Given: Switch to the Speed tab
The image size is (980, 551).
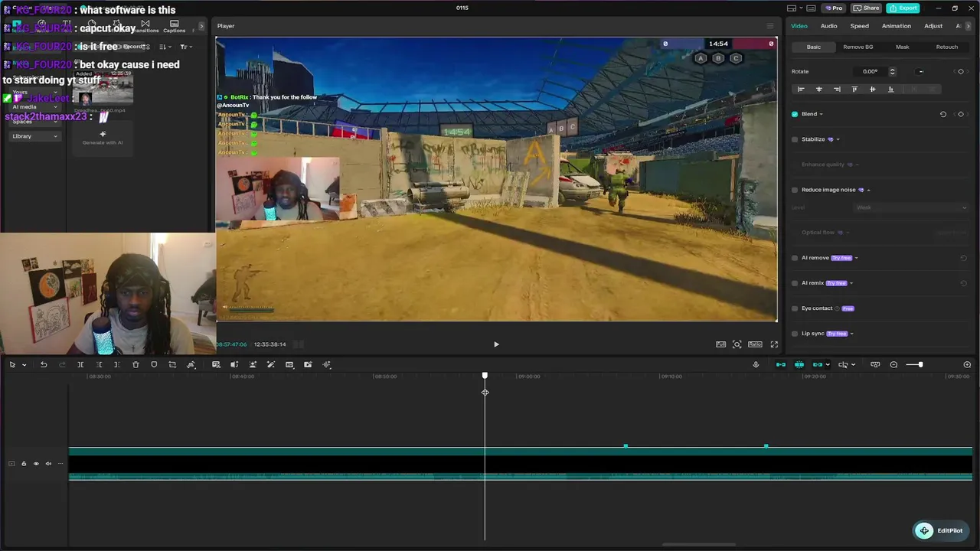Looking at the screenshot, I should click(859, 26).
